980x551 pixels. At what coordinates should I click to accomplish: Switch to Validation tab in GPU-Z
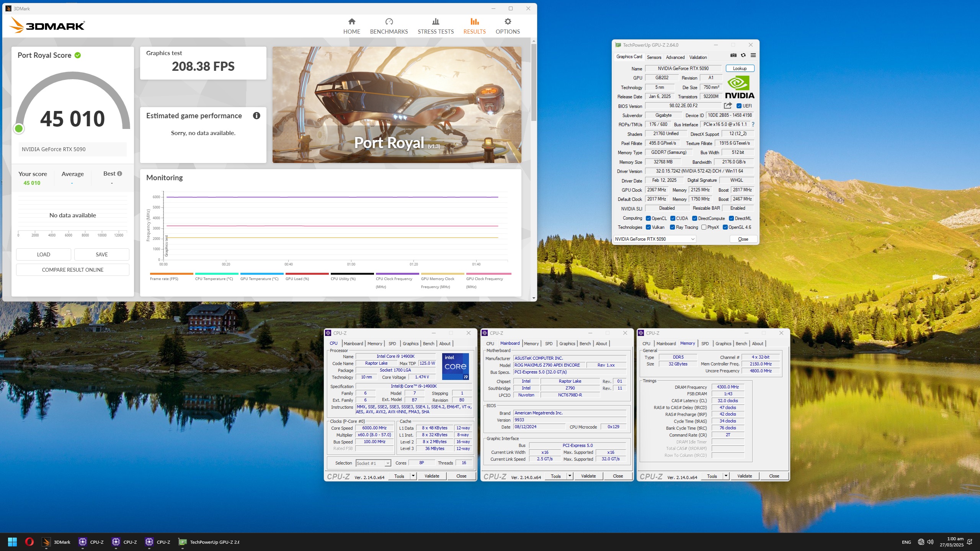698,57
